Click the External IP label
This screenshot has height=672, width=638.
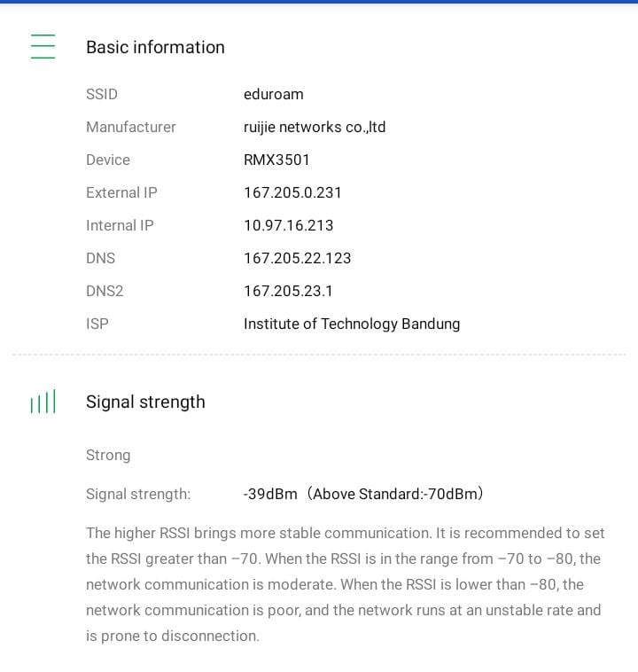tap(121, 192)
